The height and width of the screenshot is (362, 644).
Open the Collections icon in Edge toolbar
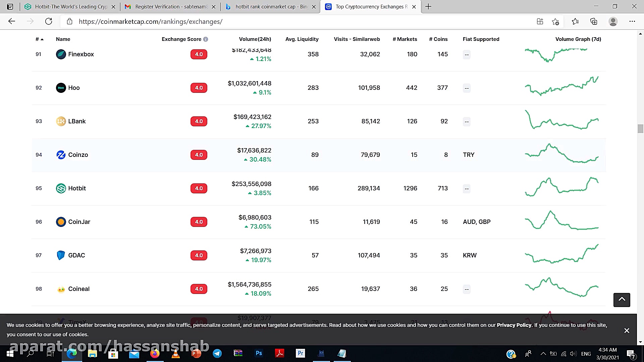click(x=594, y=21)
